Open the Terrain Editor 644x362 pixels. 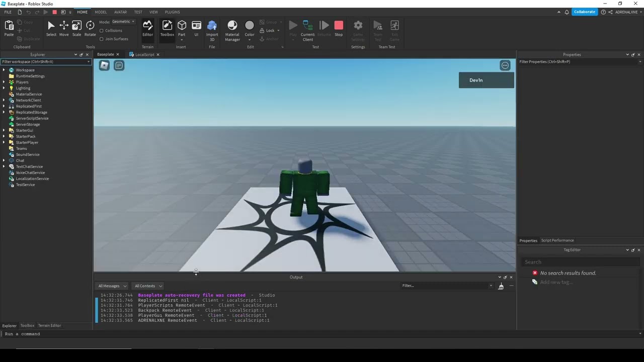pos(147,28)
